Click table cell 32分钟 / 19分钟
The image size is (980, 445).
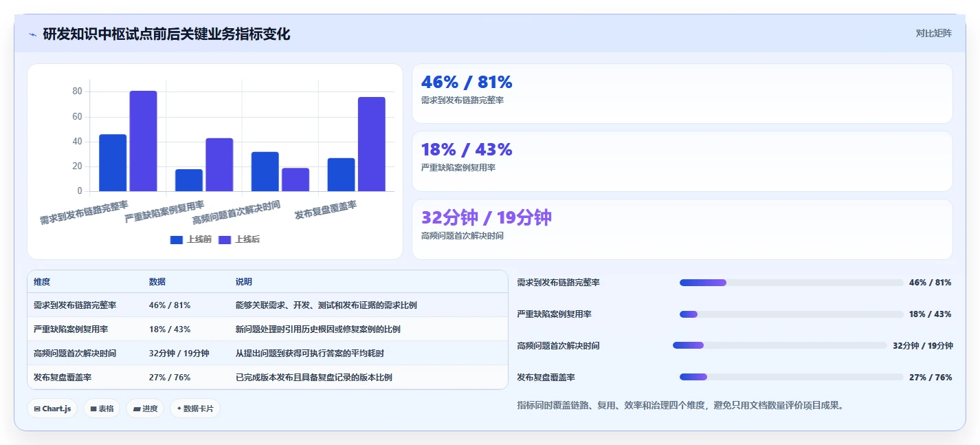(x=179, y=354)
